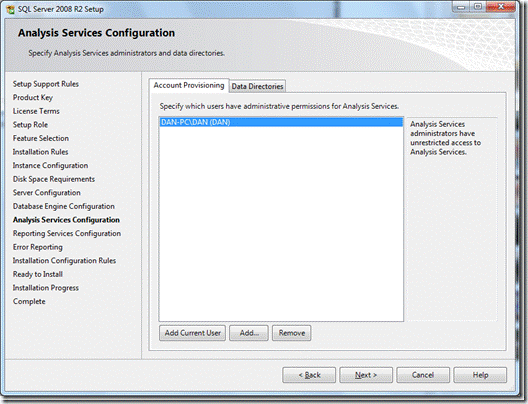Switch to the Data Directories tab

257,86
